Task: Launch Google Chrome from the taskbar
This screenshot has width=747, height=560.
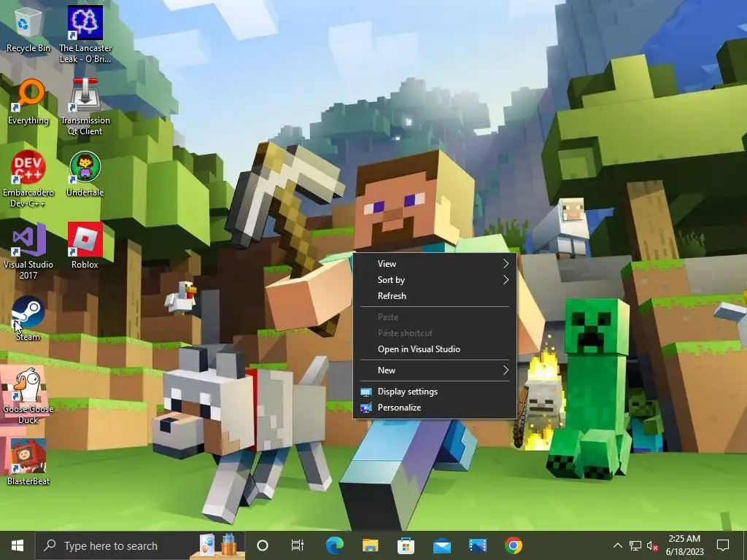Action: point(513,545)
